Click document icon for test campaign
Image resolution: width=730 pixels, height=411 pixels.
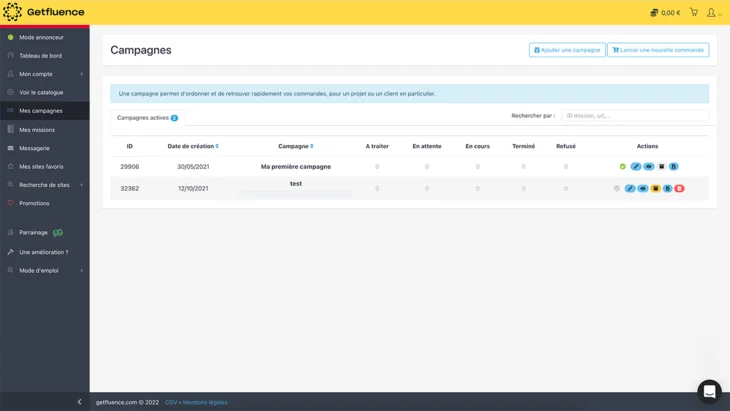(x=667, y=189)
